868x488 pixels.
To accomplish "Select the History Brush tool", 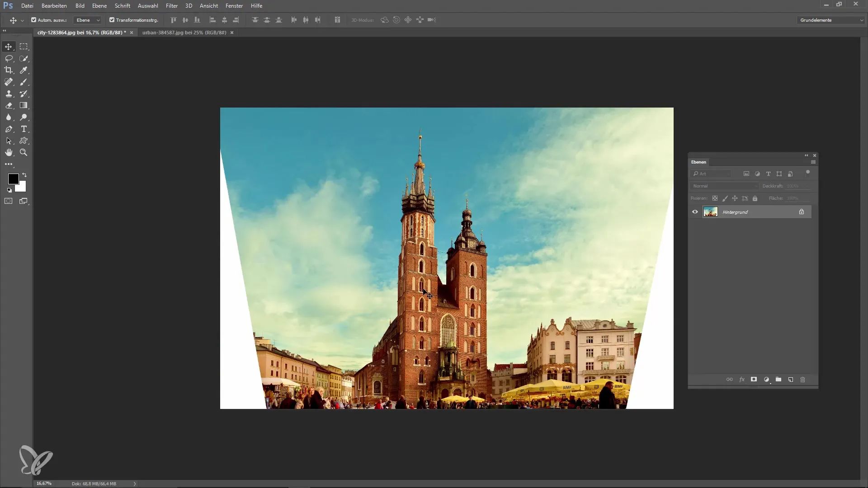I will click(x=24, y=94).
